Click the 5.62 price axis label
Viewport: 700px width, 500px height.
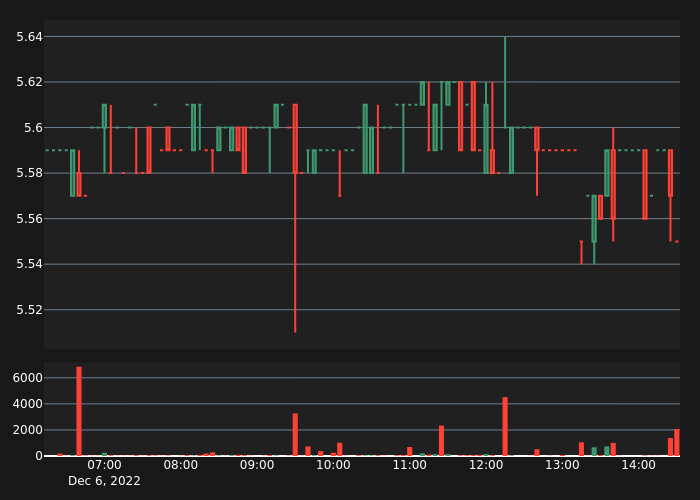point(29,82)
